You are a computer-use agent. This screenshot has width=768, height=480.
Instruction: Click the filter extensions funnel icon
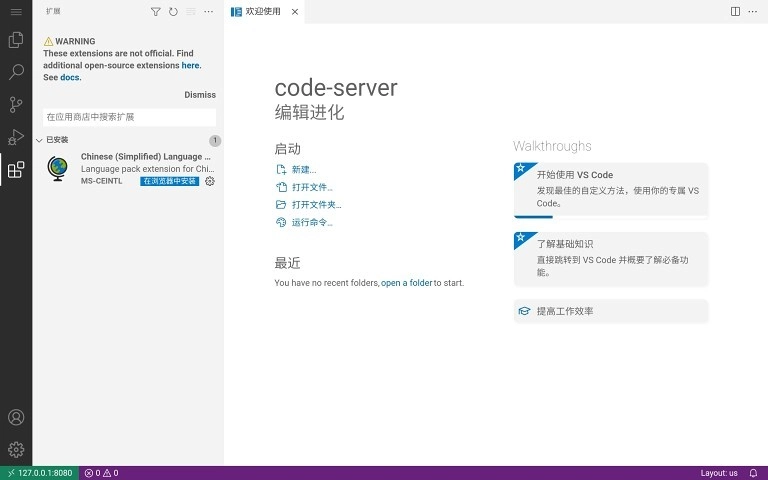(x=155, y=12)
